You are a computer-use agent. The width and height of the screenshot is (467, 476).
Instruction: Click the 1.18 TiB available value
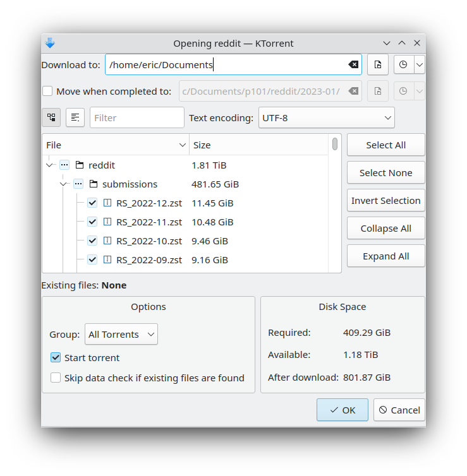(361, 355)
